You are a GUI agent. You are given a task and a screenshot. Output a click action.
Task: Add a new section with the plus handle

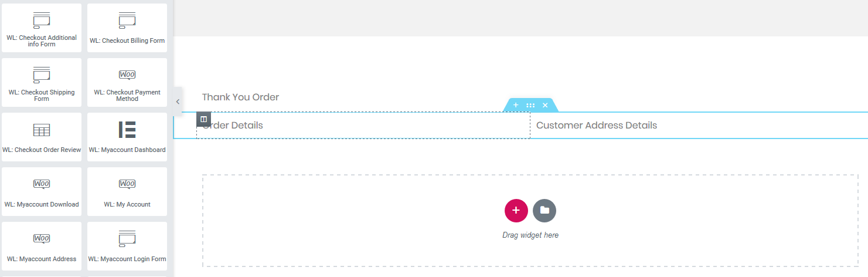[x=516, y=105]
